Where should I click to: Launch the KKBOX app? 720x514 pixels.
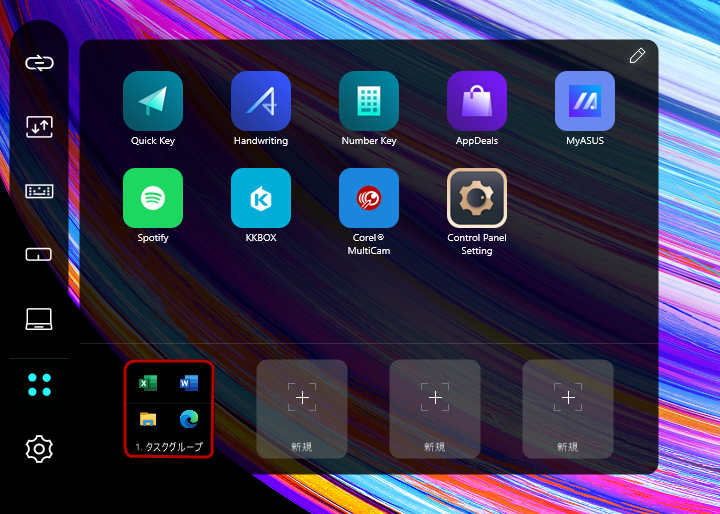point(261,198)
